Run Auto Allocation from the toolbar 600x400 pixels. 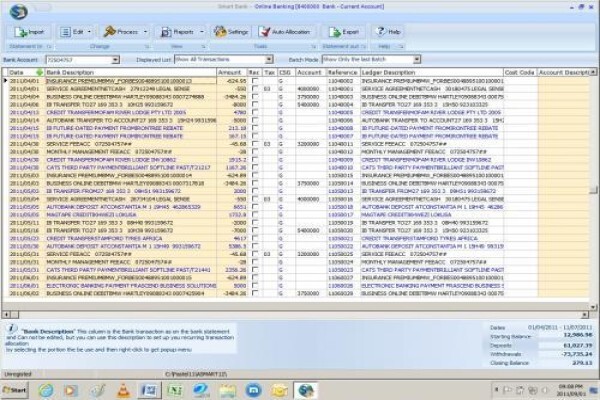point(285,32)
